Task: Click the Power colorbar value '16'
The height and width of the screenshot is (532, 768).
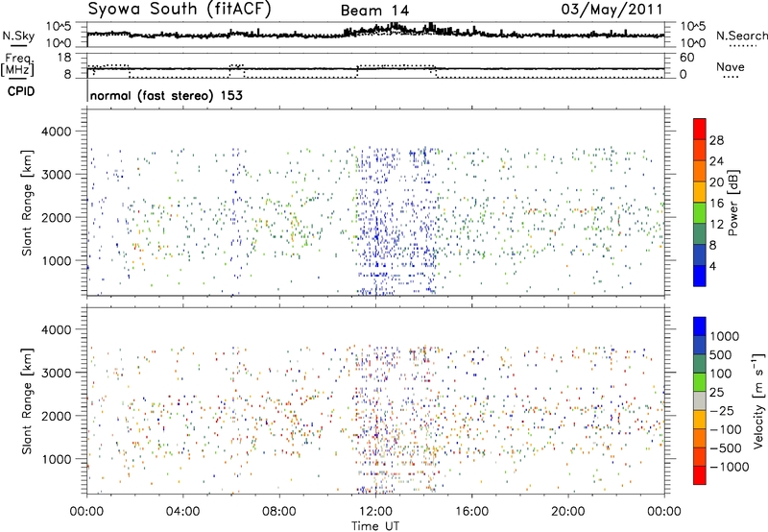Action: pyautogui.click(x=716, y=204)
